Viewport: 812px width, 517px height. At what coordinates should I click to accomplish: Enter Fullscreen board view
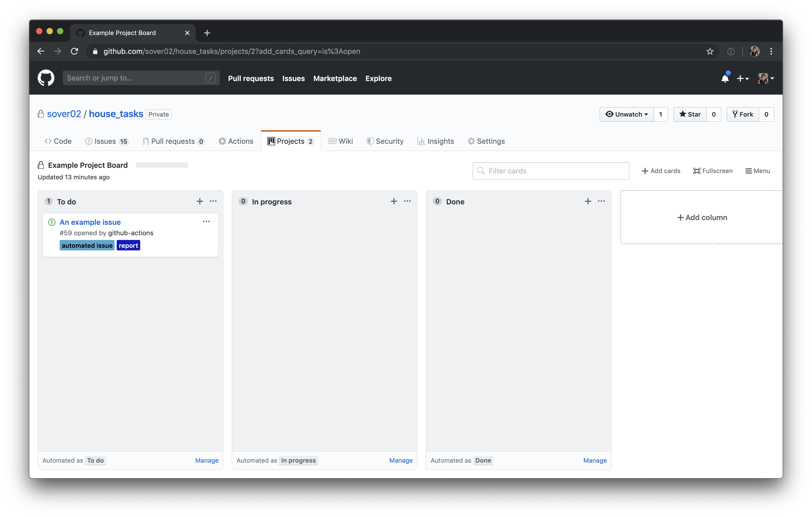[713, 171]
